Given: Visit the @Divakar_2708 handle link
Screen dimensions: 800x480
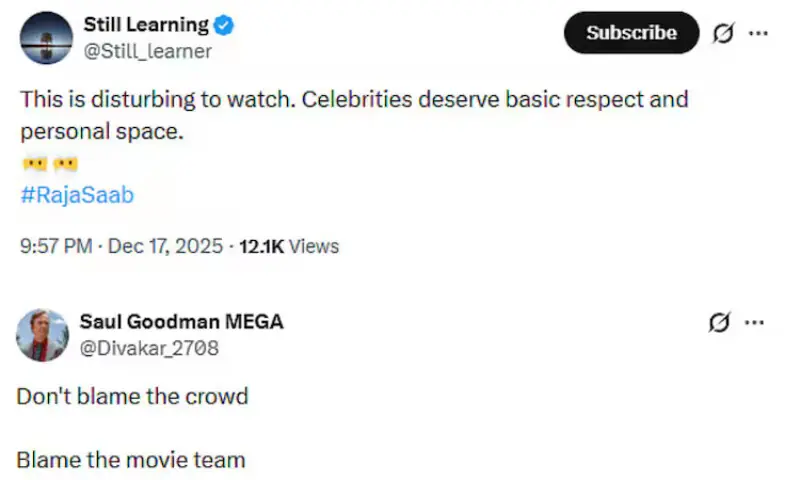Looking at the screenshot, I should point(149,348).
